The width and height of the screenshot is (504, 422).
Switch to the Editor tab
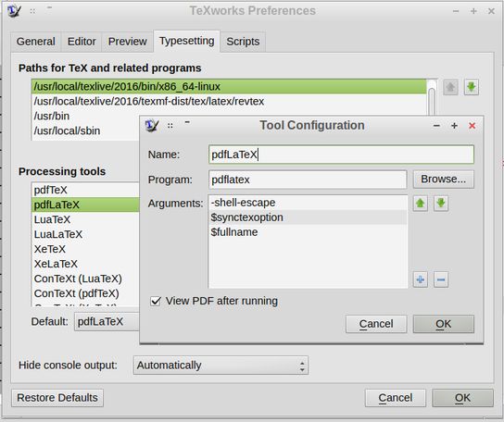click(x=82, y=42)
